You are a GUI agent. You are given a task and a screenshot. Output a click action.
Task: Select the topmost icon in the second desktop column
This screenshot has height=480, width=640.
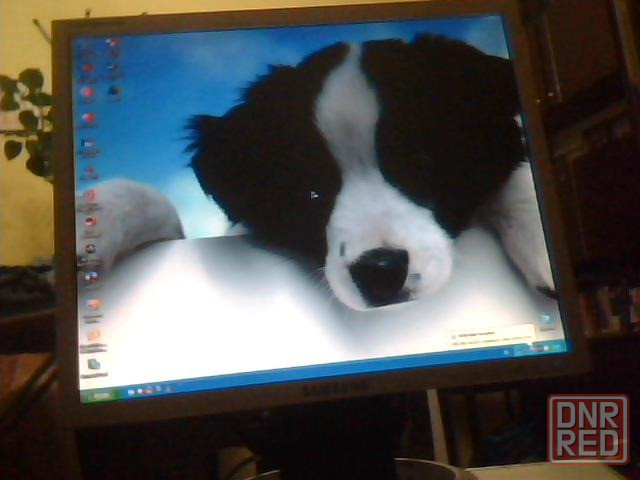[x=112, y=44]
